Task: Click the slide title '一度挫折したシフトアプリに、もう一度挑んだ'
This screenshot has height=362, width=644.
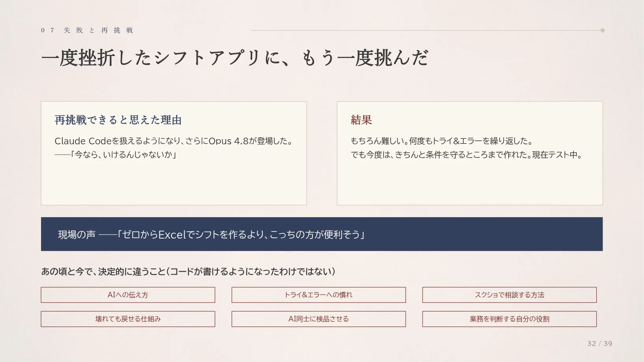Action: pos(234,58)
